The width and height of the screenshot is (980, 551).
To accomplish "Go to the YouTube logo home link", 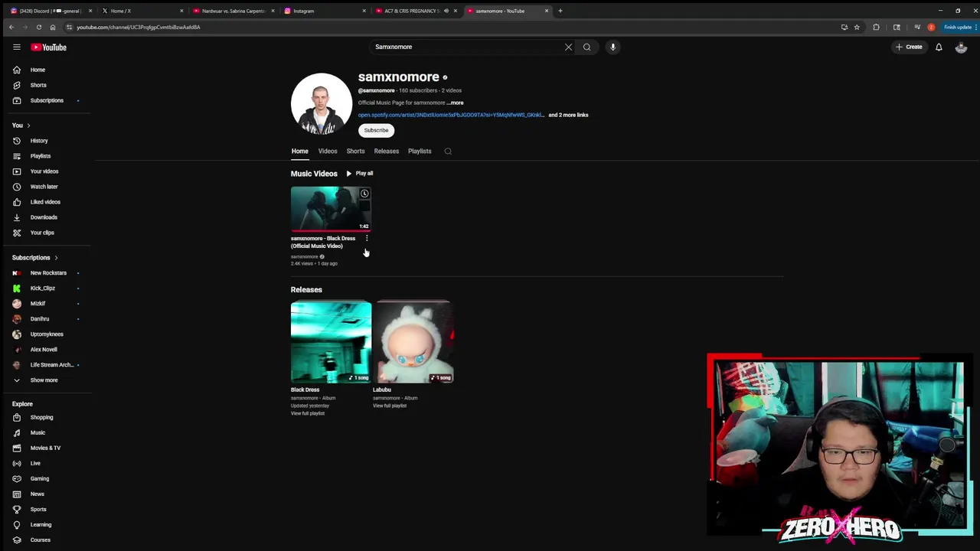I will click(x=48, y=47).
